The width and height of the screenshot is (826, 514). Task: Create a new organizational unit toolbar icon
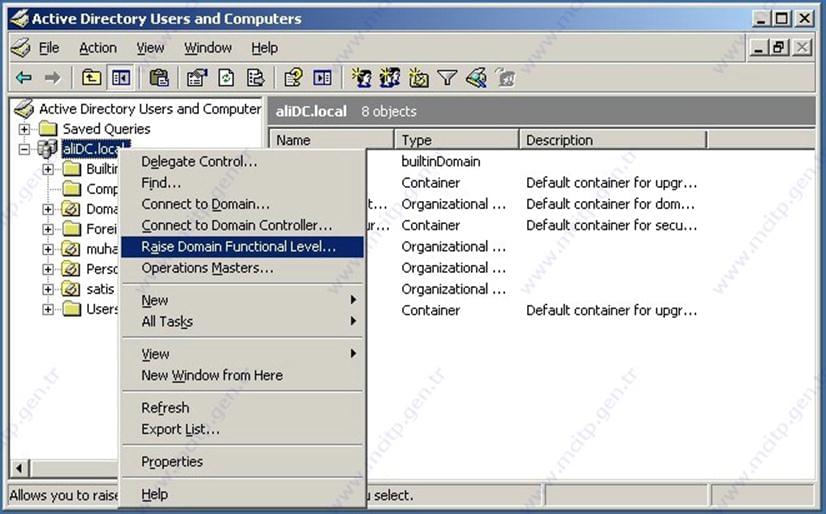pos(418,78)
